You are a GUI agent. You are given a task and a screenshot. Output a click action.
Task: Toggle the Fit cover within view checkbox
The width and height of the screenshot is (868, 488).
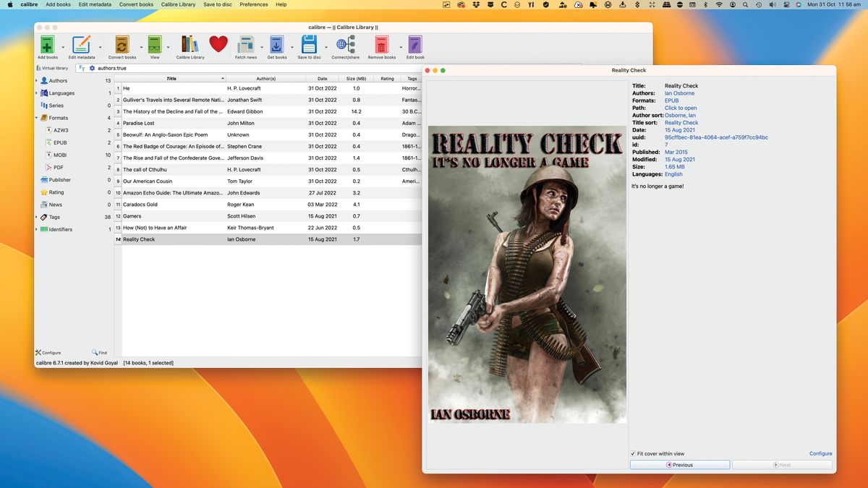coord(633,453)
